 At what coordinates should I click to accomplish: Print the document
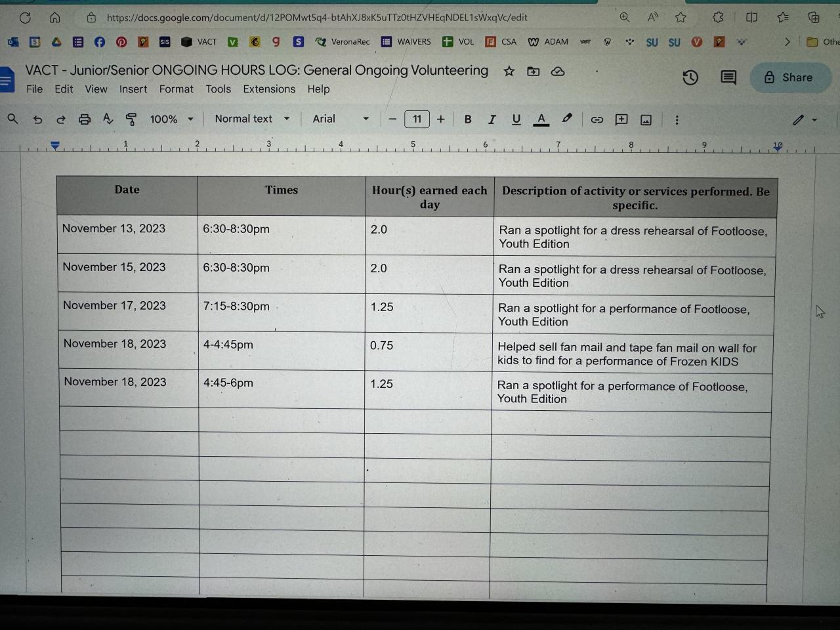(x=85, y=119)
